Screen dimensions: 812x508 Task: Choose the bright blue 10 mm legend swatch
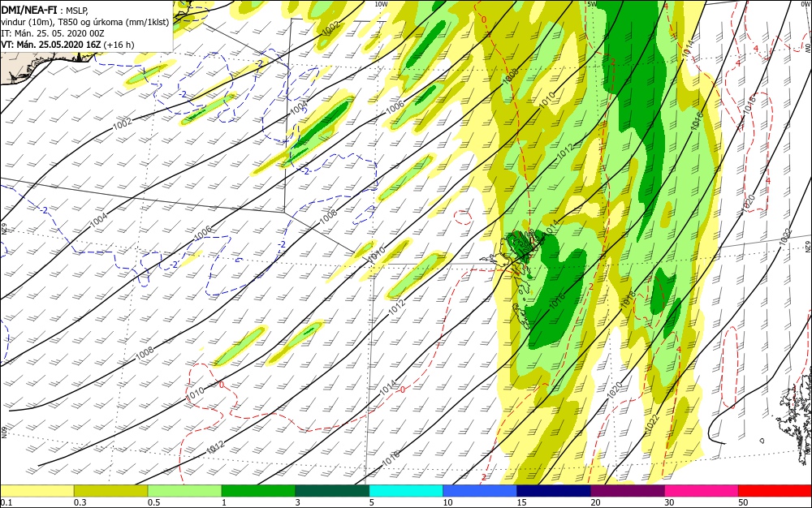coord(480,490)
